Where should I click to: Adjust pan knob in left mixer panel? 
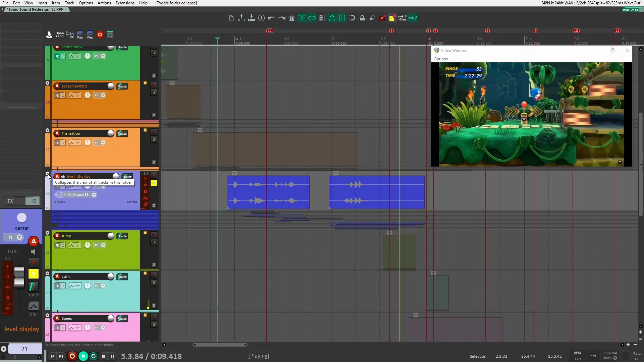22,218
